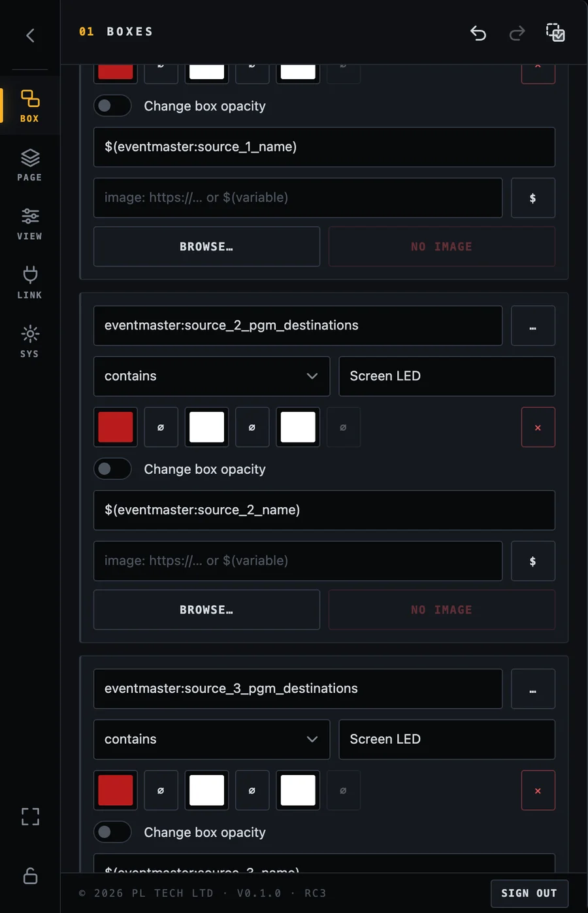
Task: Insert variable with $ button in source_2 rule
Action: pyautogui.click(x=533, y=561)
